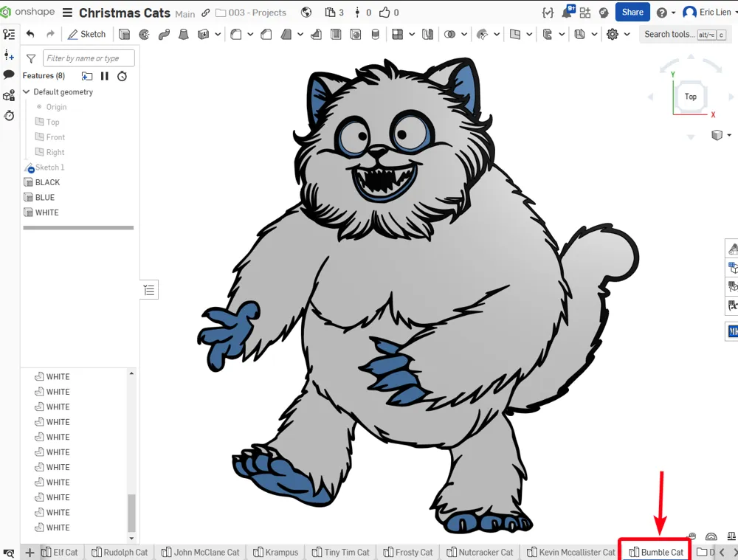Select the Plane tool
The height and width of the screenshot is (560, 738).
tap(515, 35)
